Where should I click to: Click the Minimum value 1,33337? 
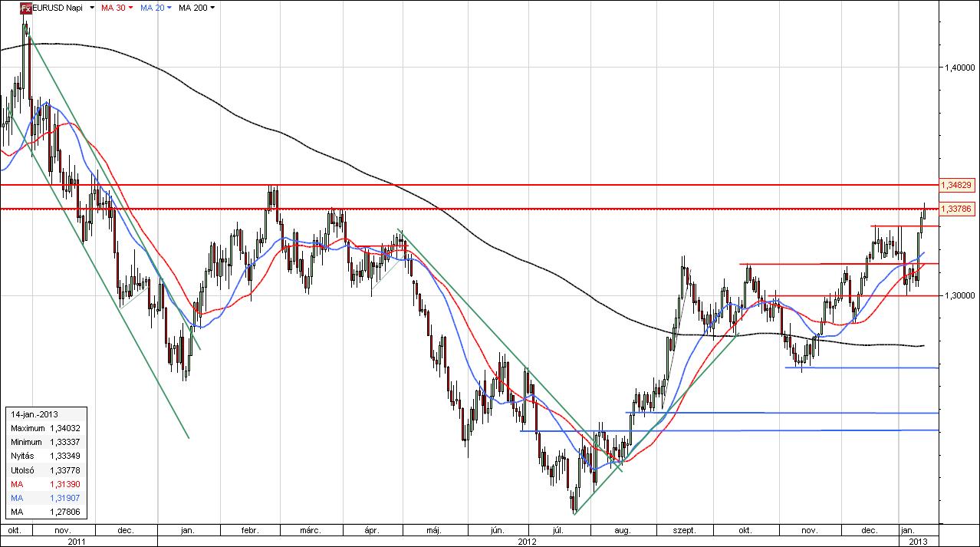[x=65, y=442]
